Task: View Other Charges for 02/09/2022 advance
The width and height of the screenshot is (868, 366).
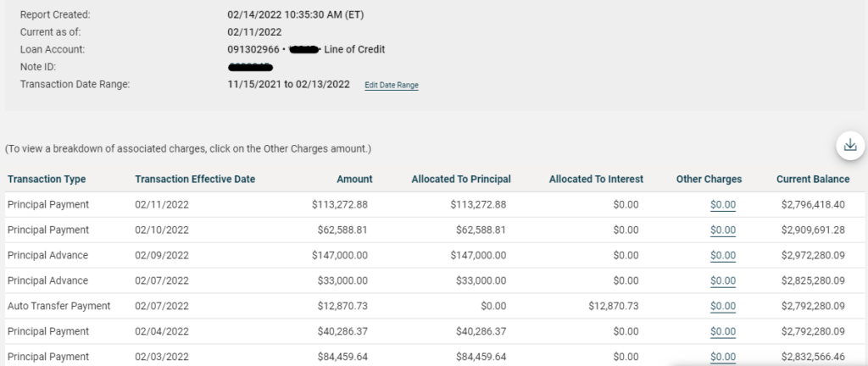Action: pyautogui.click(x=723, y=255)
